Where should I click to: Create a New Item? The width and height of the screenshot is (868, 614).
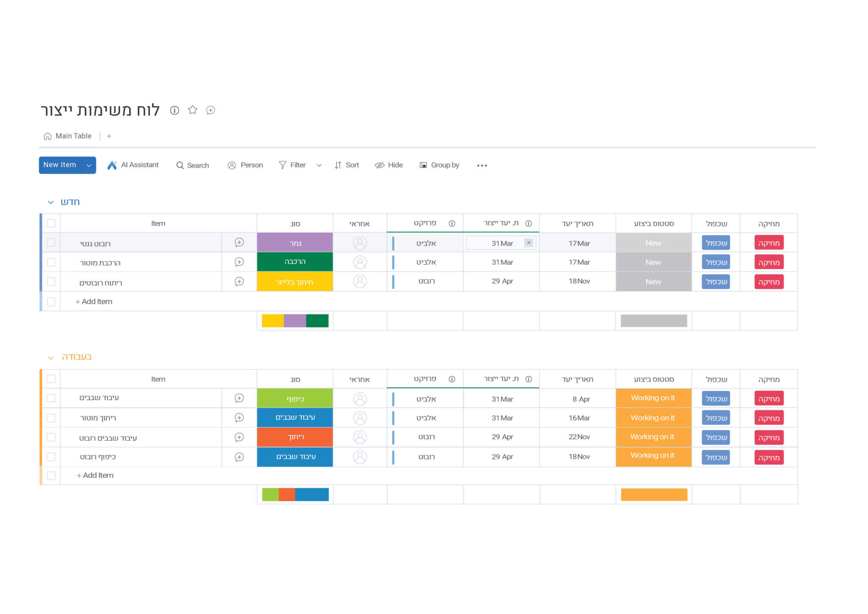(x=60, y=165)
